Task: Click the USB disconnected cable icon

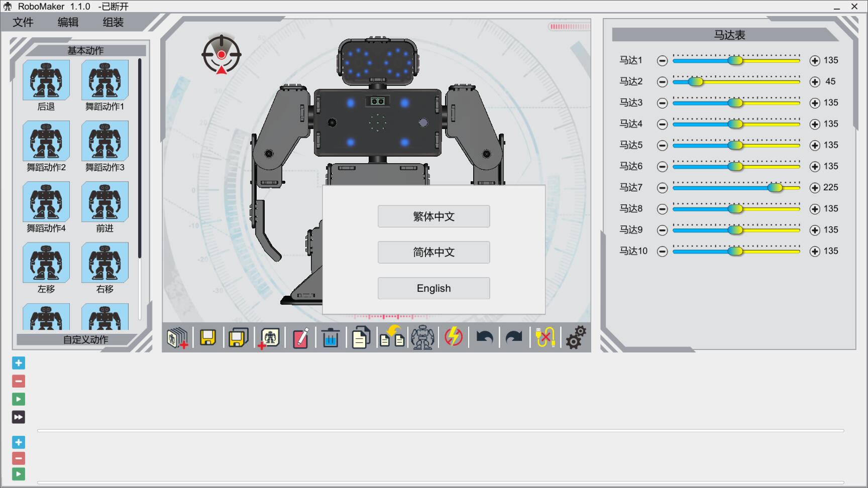Action: pyautogui.click(x=545, y=337)
